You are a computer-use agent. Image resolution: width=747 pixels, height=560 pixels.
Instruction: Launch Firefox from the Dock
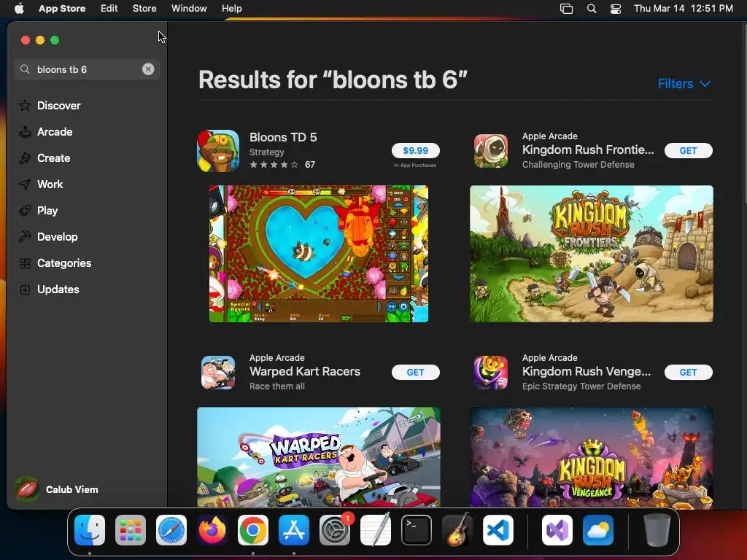(212, 530)
